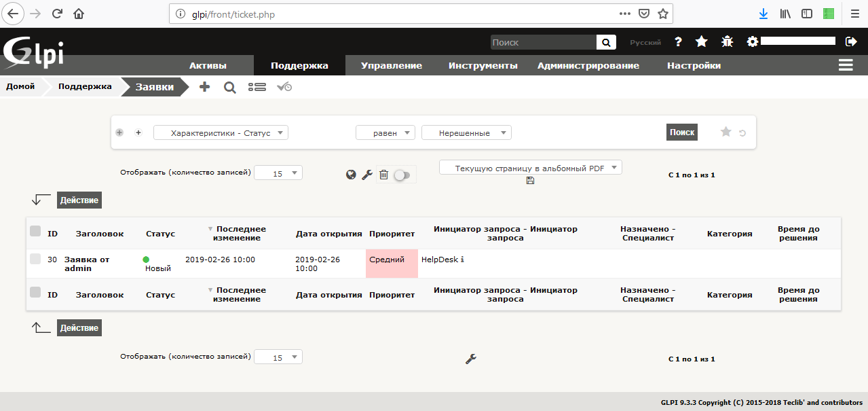Open the 'Нерешенные' status value dropdown
This screenshot has width=868, height=411.
466,133
